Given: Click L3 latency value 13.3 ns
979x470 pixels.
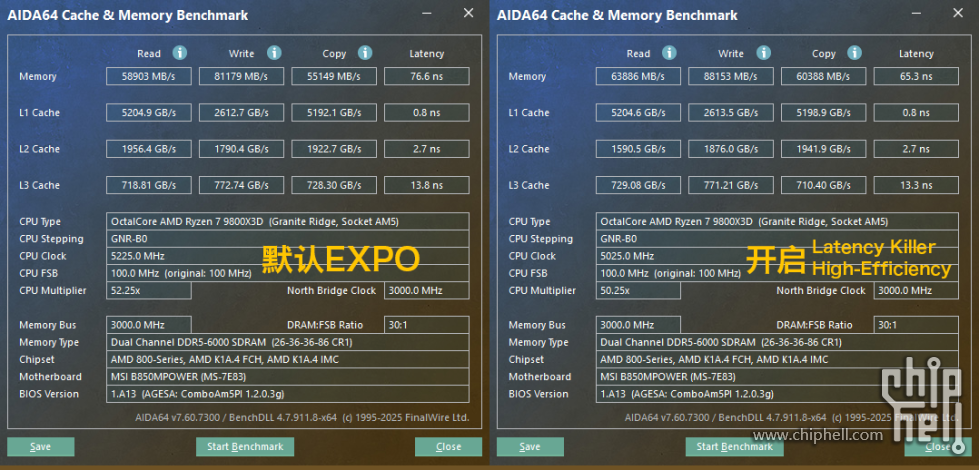Looking at the screenshot, I should click(x=916, y=185).
